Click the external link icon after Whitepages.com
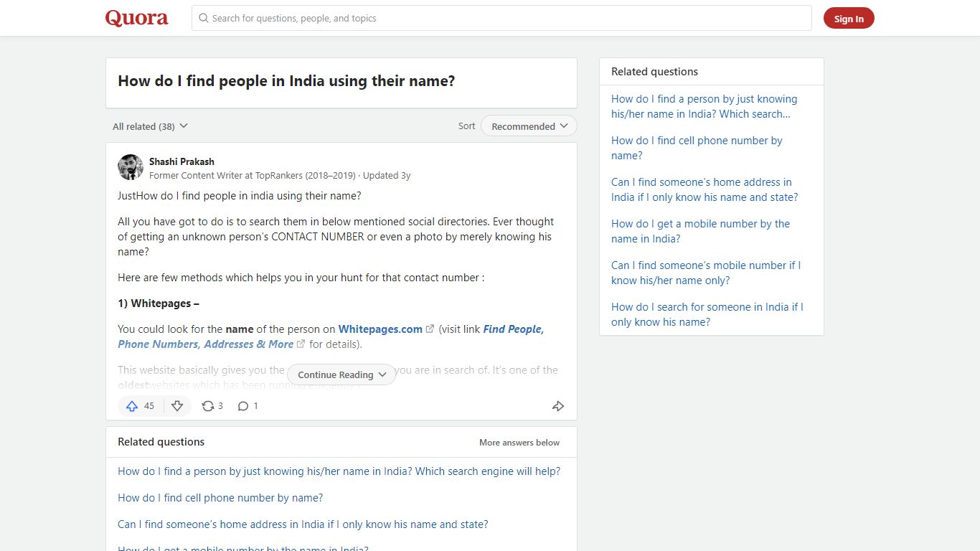This screenshot has width=980, height=551. 430,329
